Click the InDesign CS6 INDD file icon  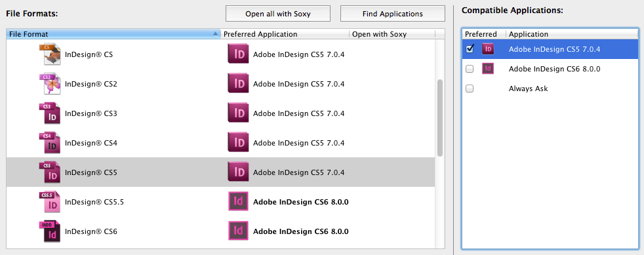pos(50,231)
